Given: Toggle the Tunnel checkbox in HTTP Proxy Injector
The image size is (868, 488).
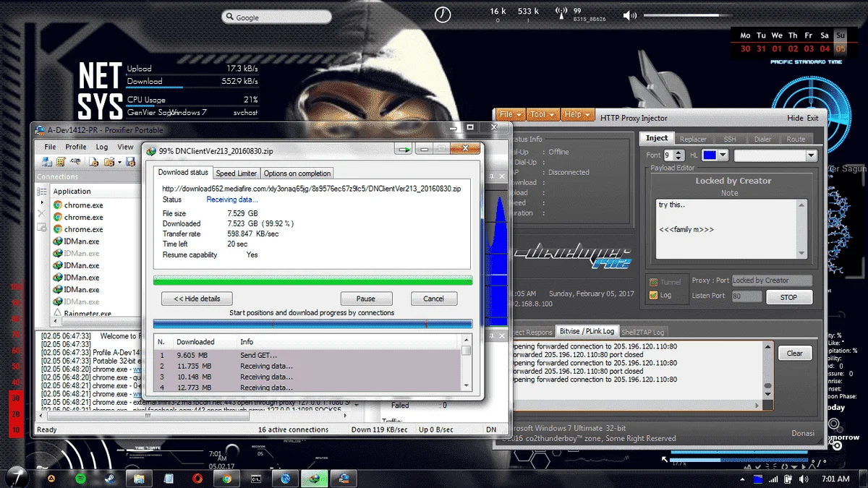Looking at the screenshot, I should click(654, 283).
